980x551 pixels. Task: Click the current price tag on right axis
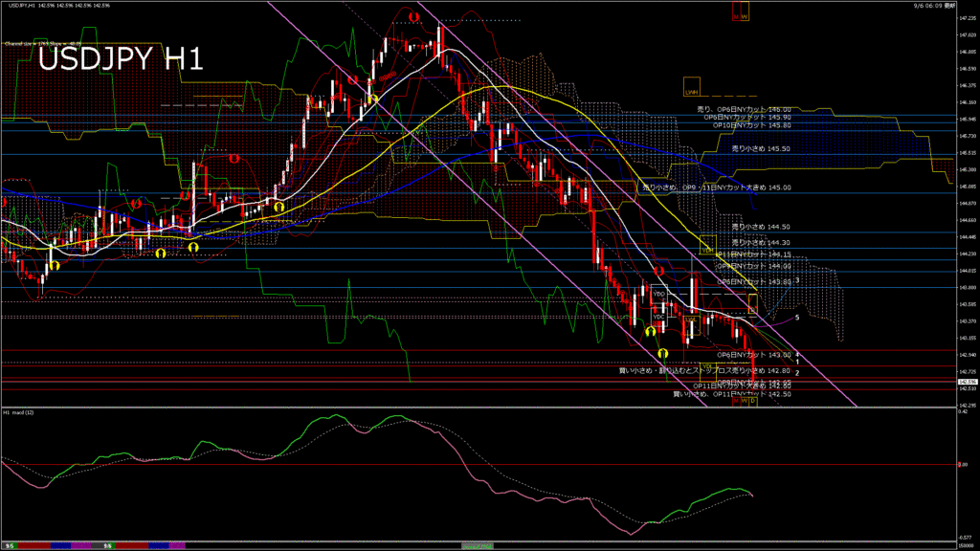tap(968, 381)
